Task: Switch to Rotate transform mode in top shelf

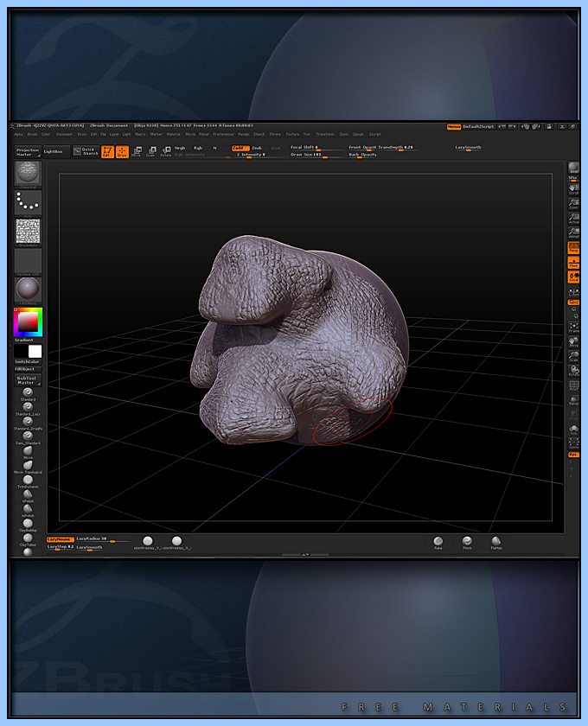Action: click(166, 152)
